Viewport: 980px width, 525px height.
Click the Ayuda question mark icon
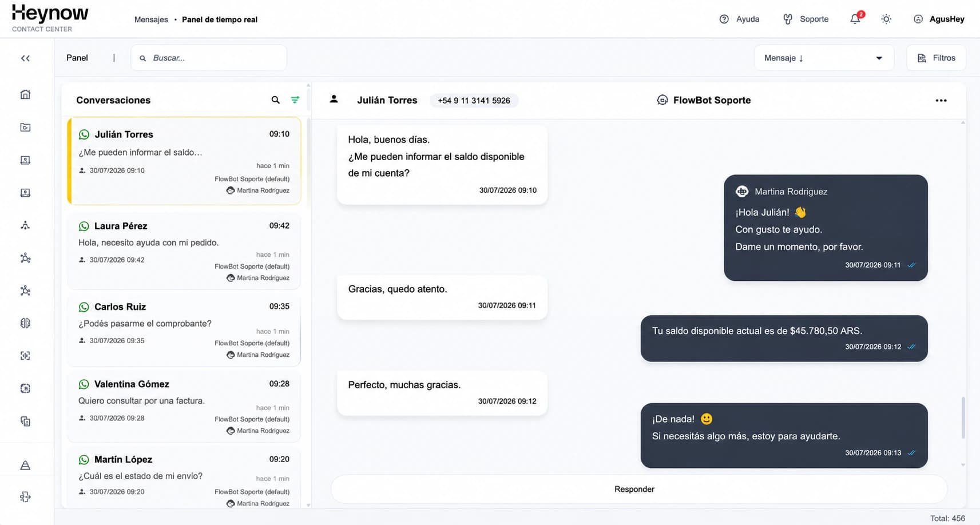pos(724,19)
